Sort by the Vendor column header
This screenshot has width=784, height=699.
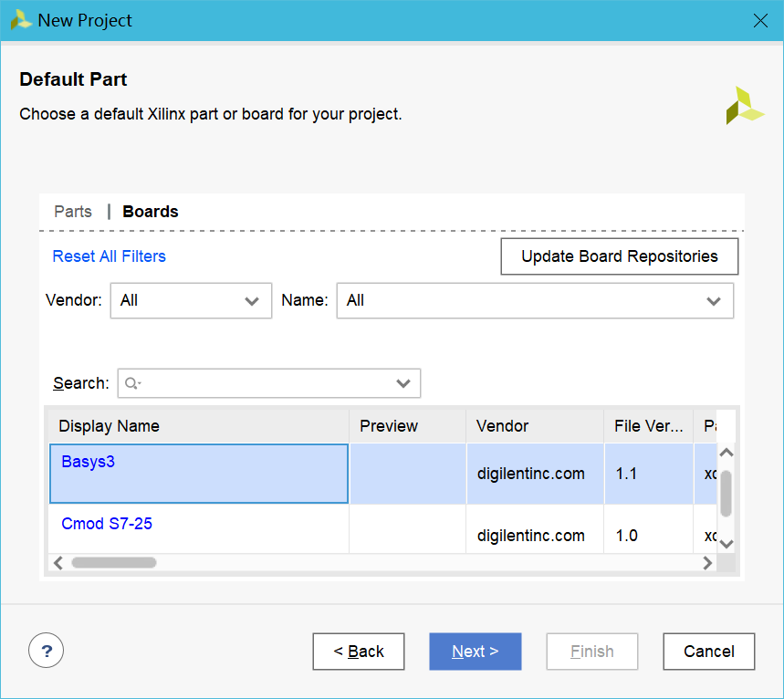pyautogui.click(x=535, y=426)
